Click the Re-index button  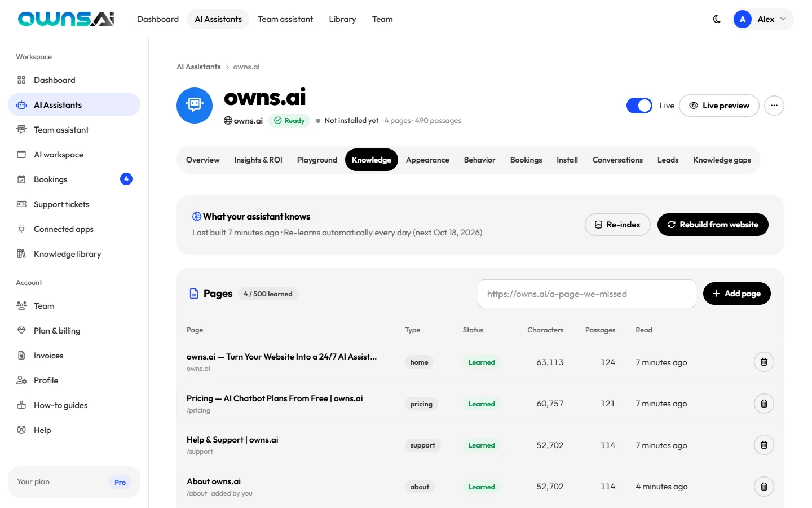617,225
